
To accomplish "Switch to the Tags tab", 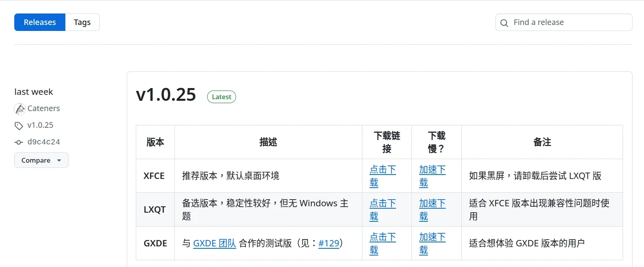I will 82,22.
